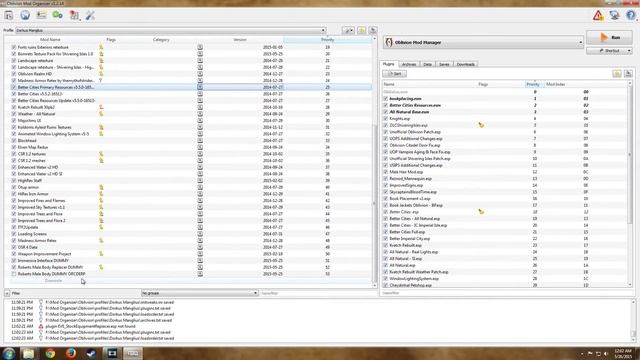Image resolution: width=640 pixels, height=360 pixels.
Task: Switch to the Data tab
Action: (427, 64)
